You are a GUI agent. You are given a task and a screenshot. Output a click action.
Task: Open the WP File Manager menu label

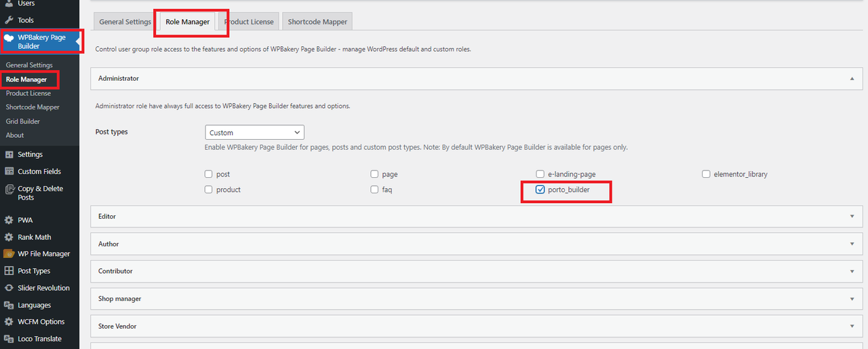pos(43,254)
